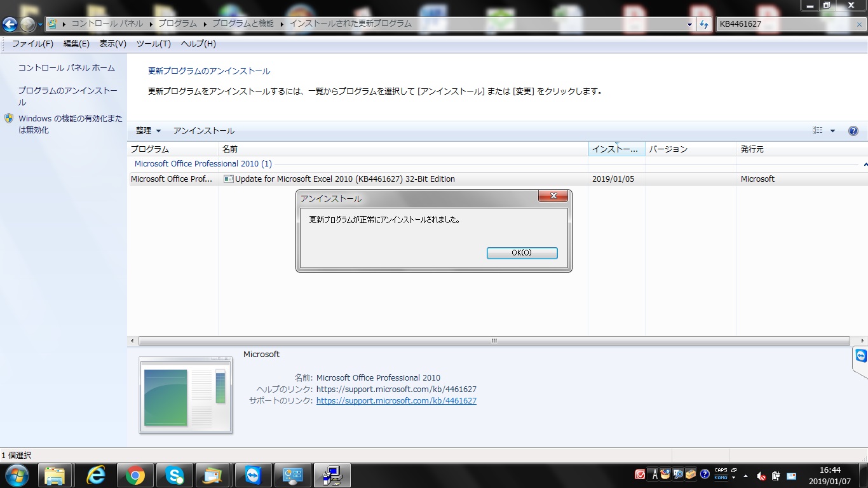Expand the arrow after コントロール パネル breadcrumb
The image size is (868, 488).
point(151,24)
